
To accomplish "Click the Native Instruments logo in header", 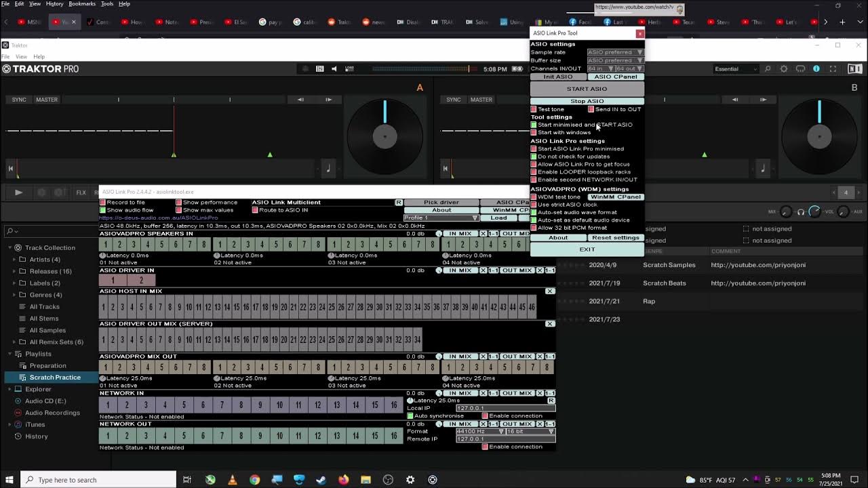I will click(854, 68).
